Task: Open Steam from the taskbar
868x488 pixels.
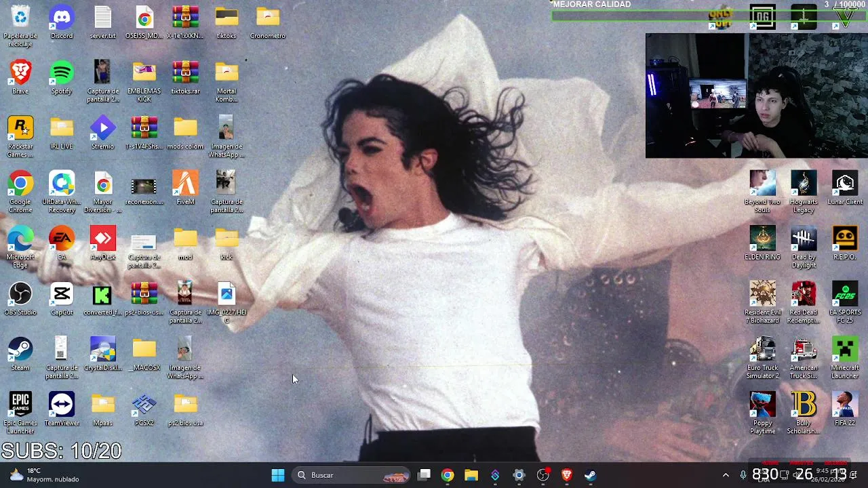Action: click(591, 475)
